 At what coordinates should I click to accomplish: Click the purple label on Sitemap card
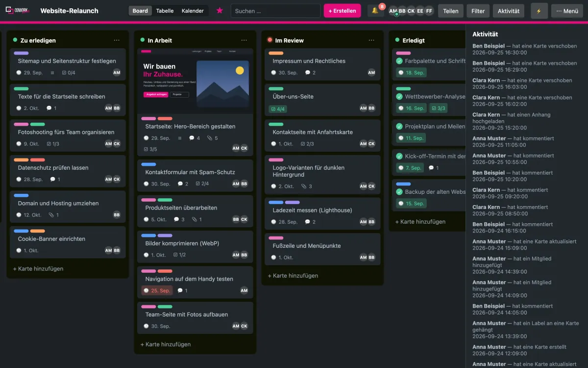click(x=21, y=53)
